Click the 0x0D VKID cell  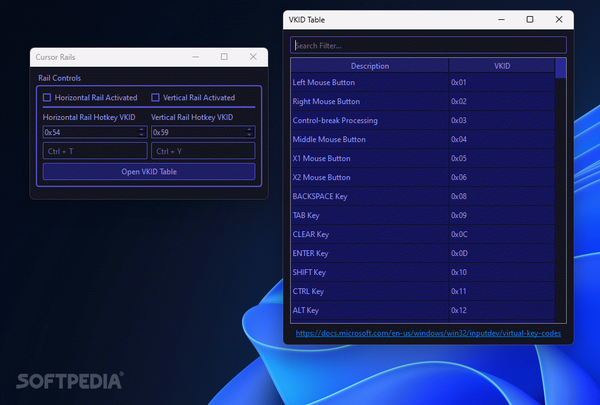tap(502, 253)
